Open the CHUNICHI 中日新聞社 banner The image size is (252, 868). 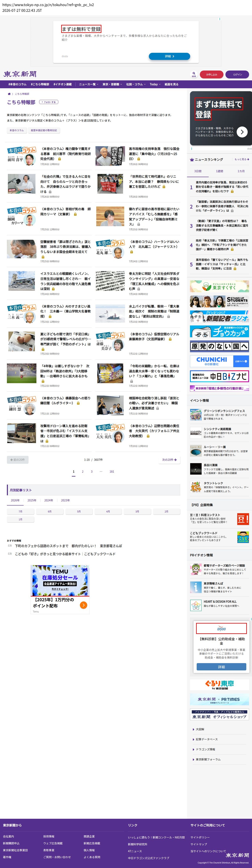tap(219, 361)
